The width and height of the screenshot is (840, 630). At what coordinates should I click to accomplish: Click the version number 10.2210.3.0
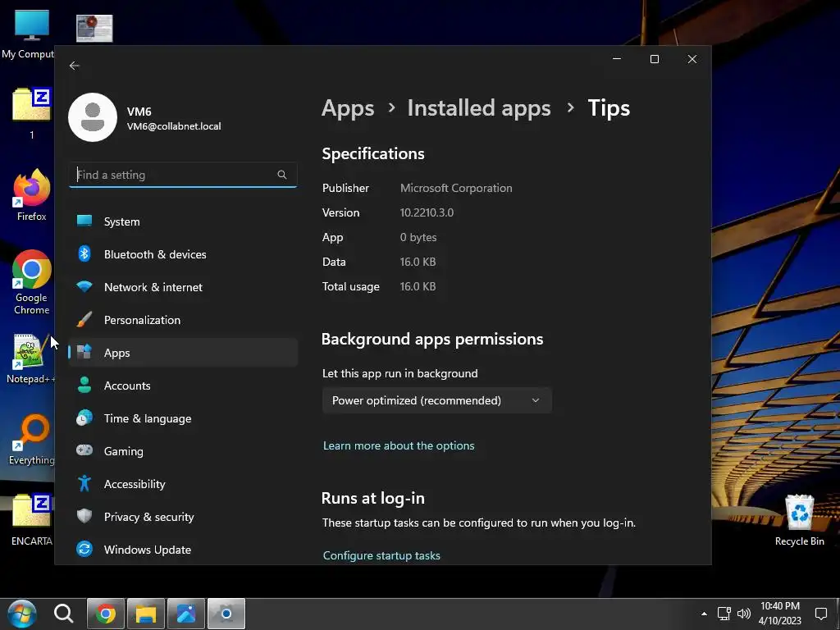point(427,212)
